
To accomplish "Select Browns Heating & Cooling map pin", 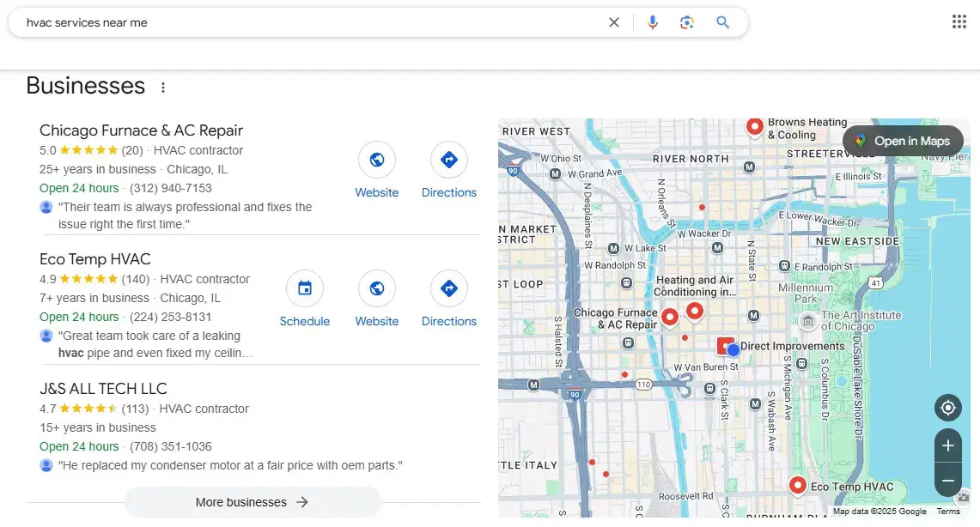I will (x=755, y=127).
